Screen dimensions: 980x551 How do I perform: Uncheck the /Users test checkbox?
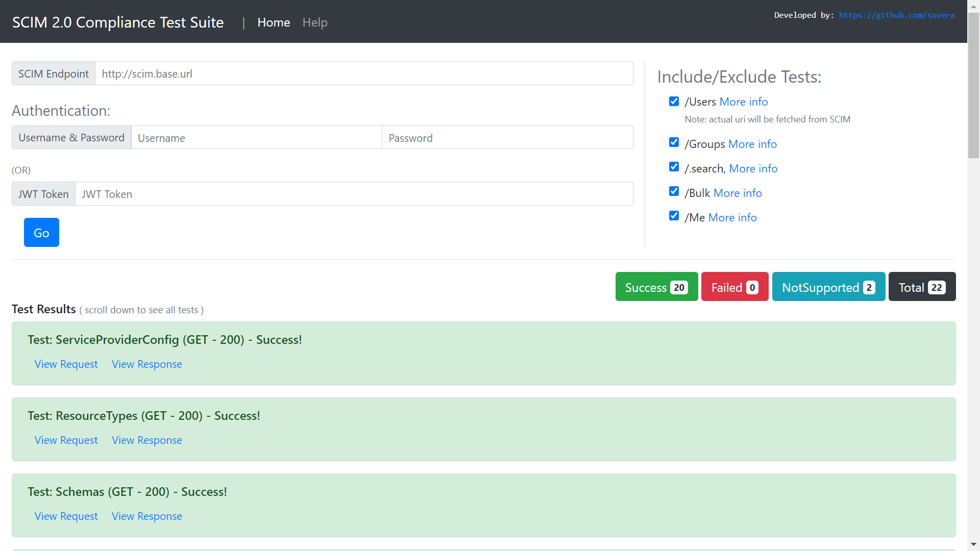[674, 101]
